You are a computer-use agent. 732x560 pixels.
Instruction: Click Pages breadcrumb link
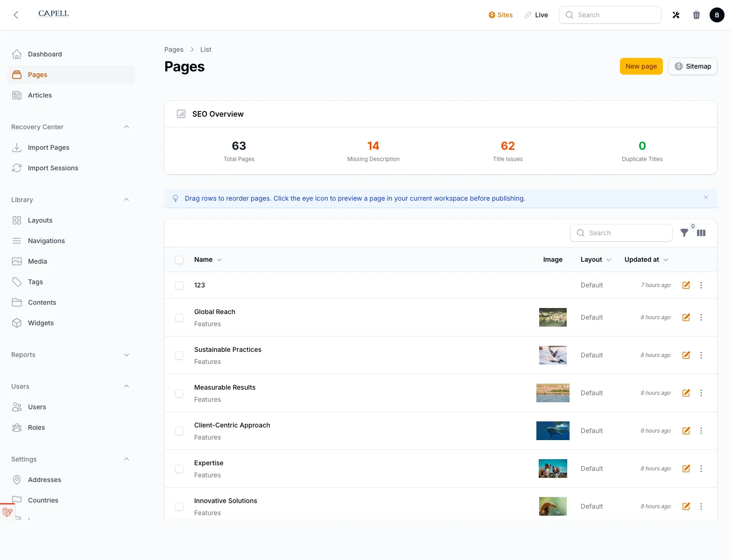pos(174,49)
